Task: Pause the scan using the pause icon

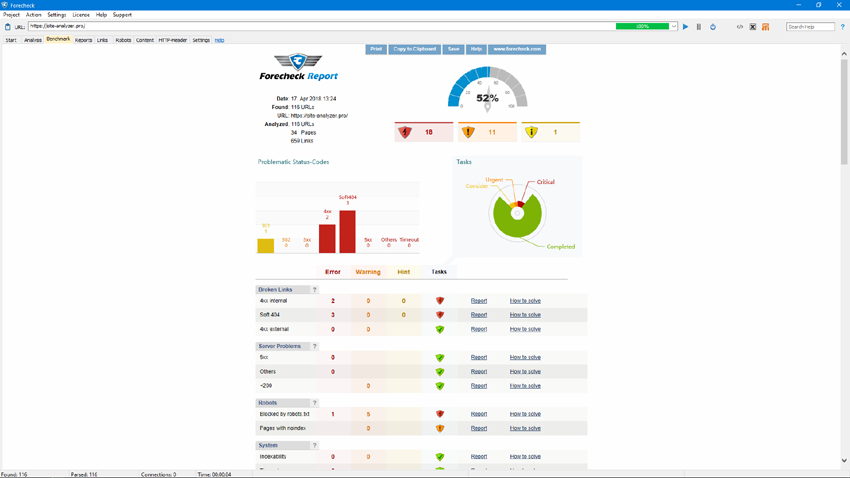Action: coord(699,27)
